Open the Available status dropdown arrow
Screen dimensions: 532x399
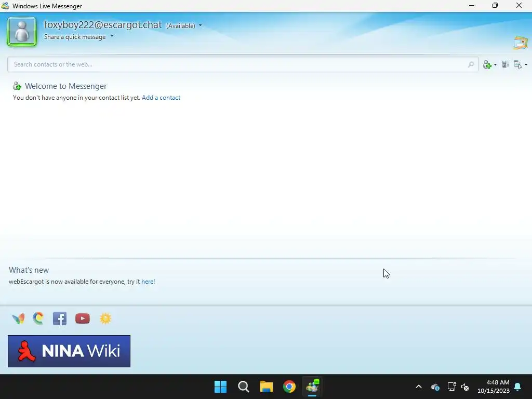(200, 25)
